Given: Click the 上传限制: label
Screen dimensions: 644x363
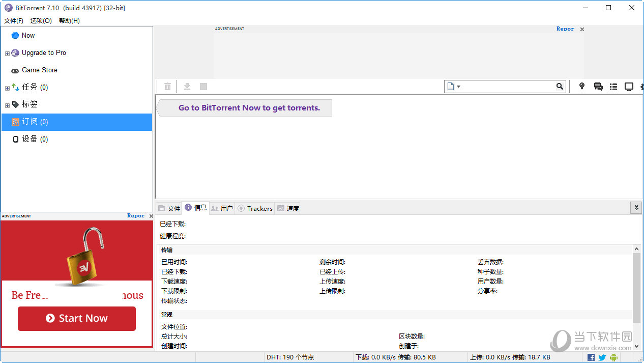Looking at the screenshot, I should [x=332, y=291].
